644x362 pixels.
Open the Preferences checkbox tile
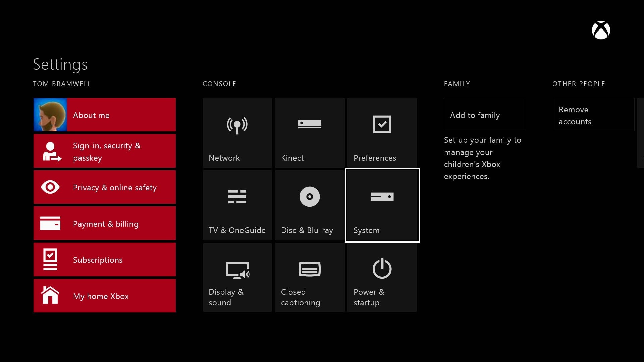pos(382,133)
